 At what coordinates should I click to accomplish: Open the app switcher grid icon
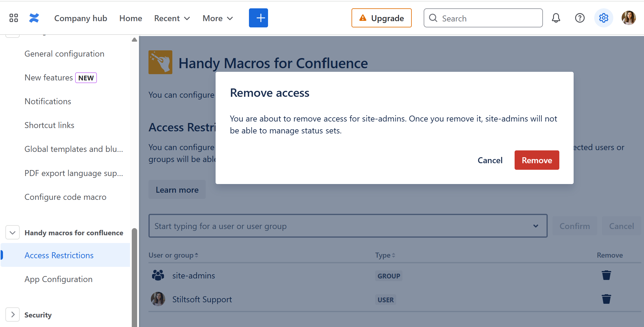[x=14, y=18]
